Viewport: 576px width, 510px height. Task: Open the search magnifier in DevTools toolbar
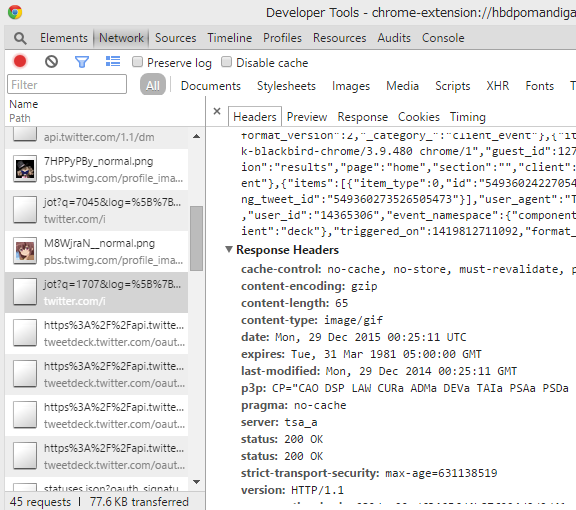coord(20,38)
